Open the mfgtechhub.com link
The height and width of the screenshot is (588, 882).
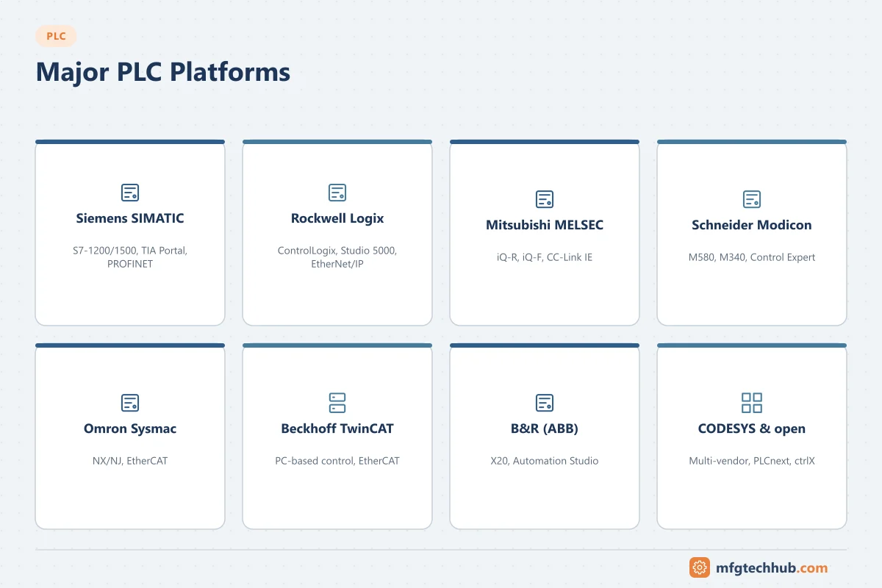(x=771, y=567)
